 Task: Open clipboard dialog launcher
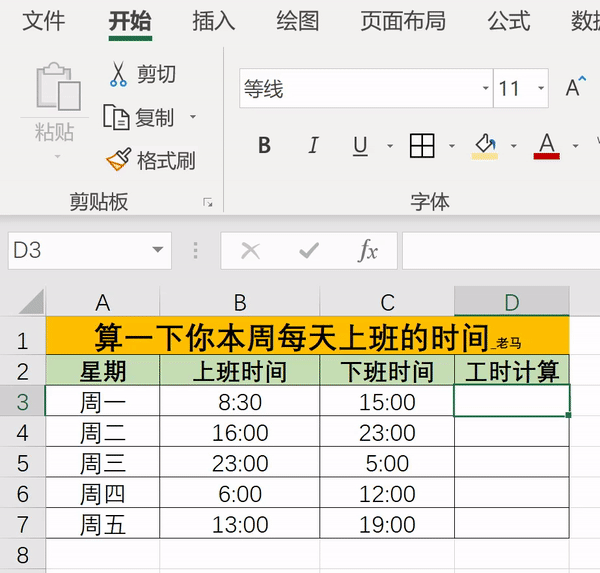pyautogui.click(x=208, y=202)
